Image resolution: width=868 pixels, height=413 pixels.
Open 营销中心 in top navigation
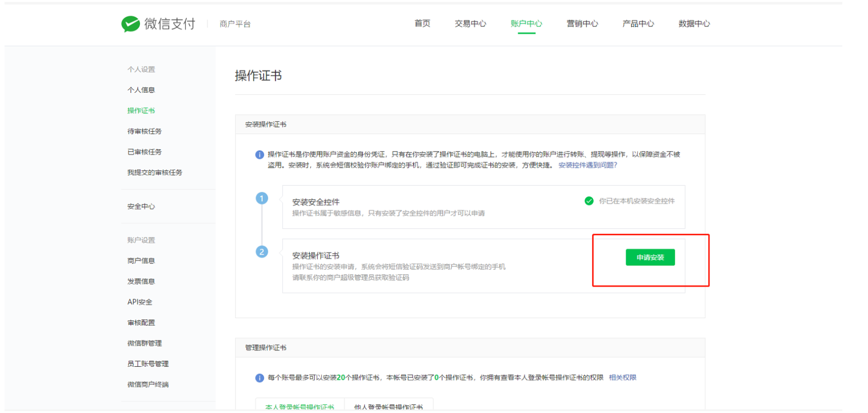click(582, 24)
